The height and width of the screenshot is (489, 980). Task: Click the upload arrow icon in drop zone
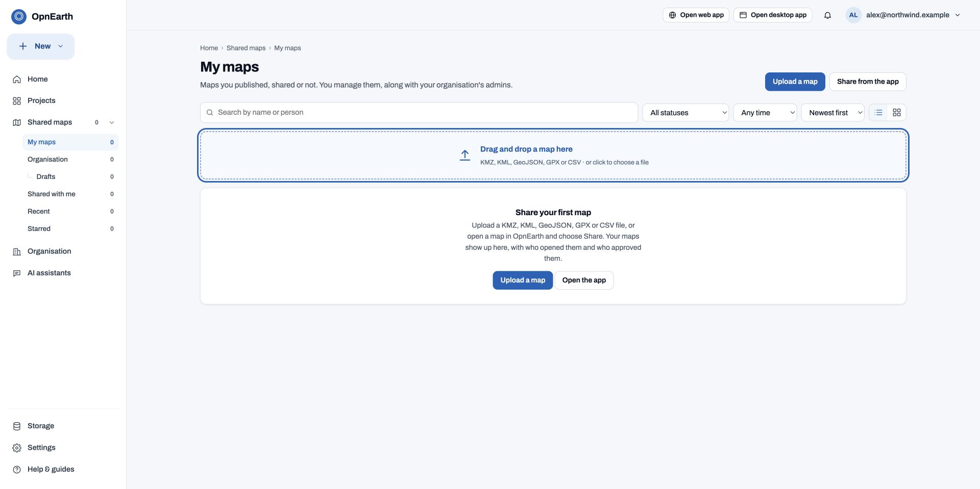click(464, 155)
